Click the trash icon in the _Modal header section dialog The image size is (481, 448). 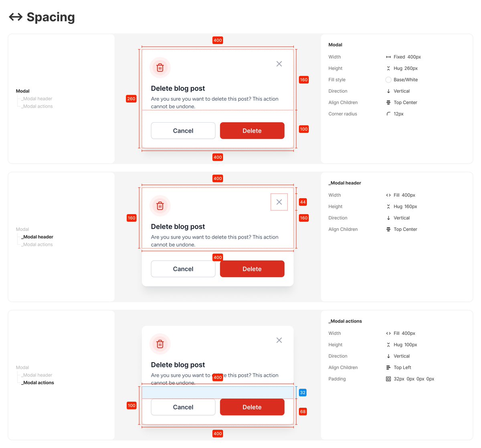point(160,206)
